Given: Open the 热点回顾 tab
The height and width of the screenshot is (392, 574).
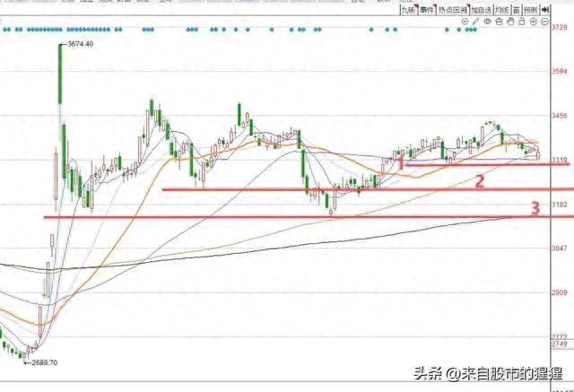Looking at the screenshot, I should (453, 10).
